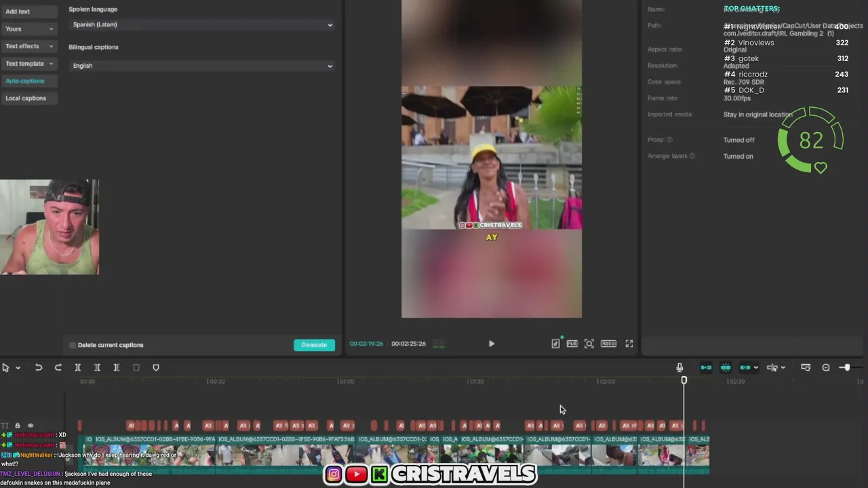
Task: Click the text track type icon
Action: point(5,426)
